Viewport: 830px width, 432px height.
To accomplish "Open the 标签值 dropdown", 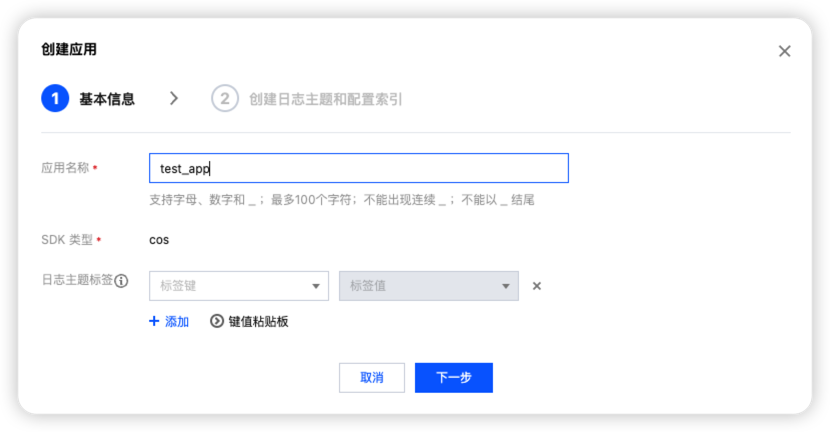I will click(x=429, y=286).
